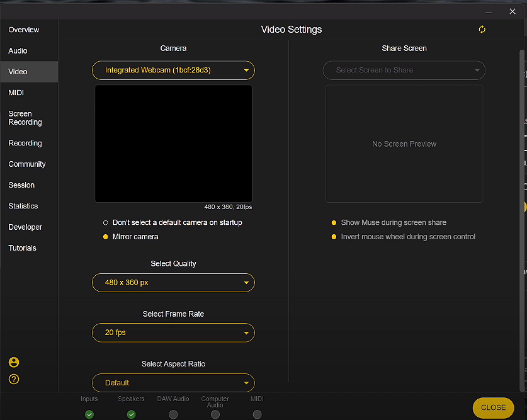Click the 'Select Frame Rate' label
This screenshot has width=527, height=420.
point(173,314)
